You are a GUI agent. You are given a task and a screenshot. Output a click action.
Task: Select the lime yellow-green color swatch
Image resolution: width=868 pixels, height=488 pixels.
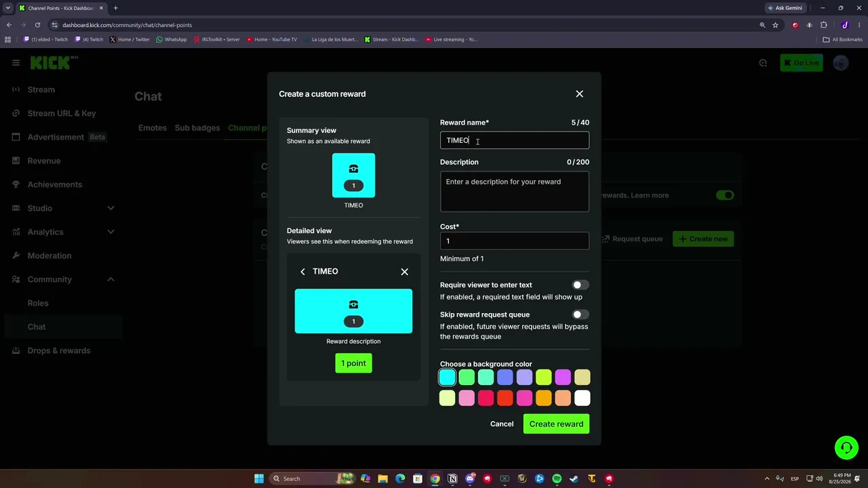point(543,377)
